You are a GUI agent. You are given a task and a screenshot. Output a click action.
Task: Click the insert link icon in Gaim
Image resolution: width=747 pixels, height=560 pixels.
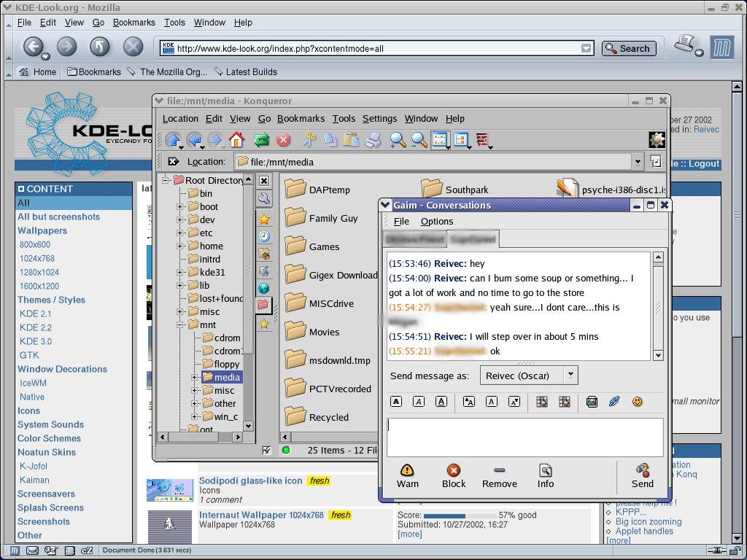click(x=614, y=402)
